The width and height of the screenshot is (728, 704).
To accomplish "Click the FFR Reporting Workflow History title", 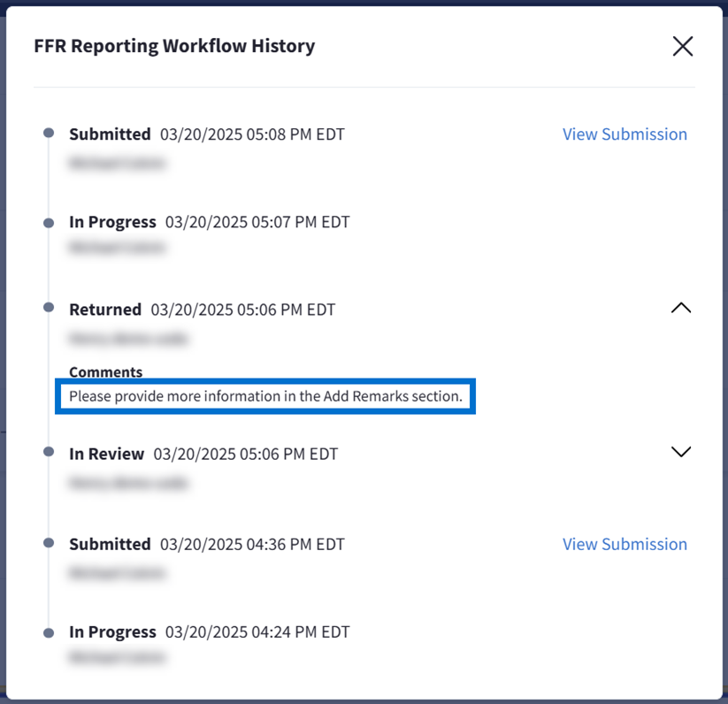I will pyautogui.click(x=174, y=46).
